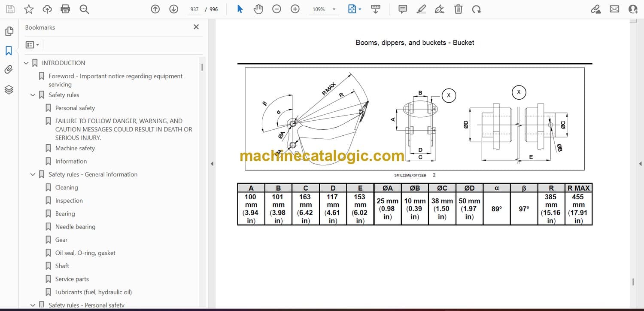
Task: Select the figure reference SMIL22MEX0772EB
Action: point(410,175)
